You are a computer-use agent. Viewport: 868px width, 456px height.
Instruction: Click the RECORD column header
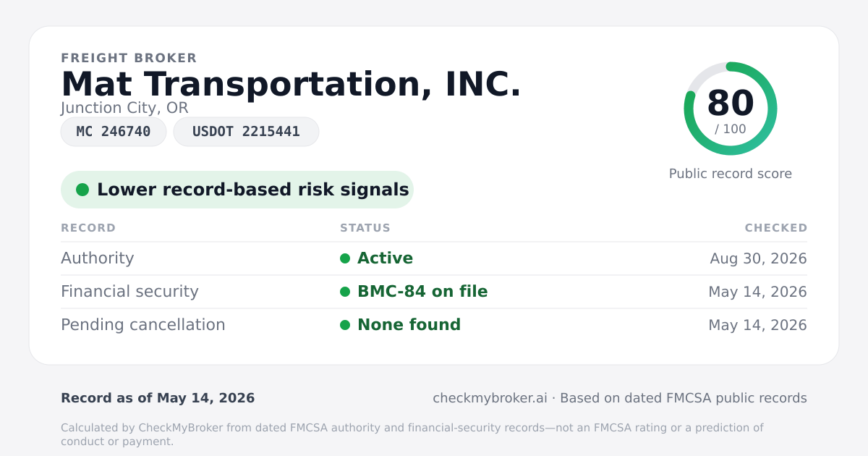coord(88,228)
